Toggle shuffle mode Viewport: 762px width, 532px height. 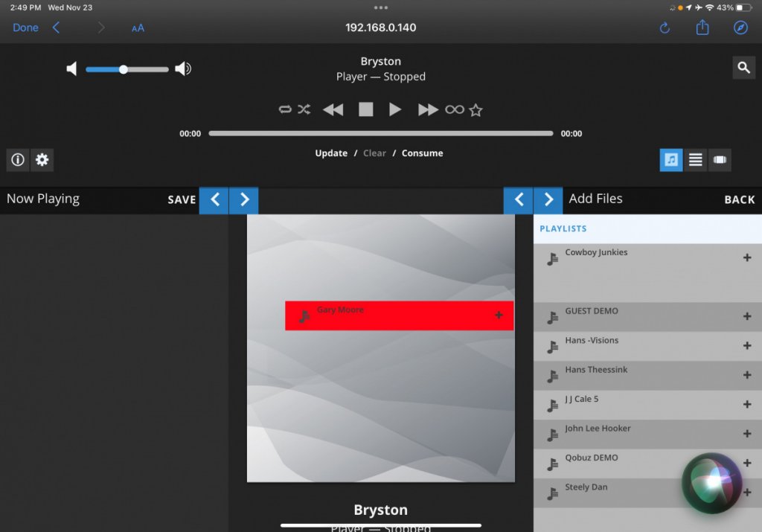click(304, 109)
